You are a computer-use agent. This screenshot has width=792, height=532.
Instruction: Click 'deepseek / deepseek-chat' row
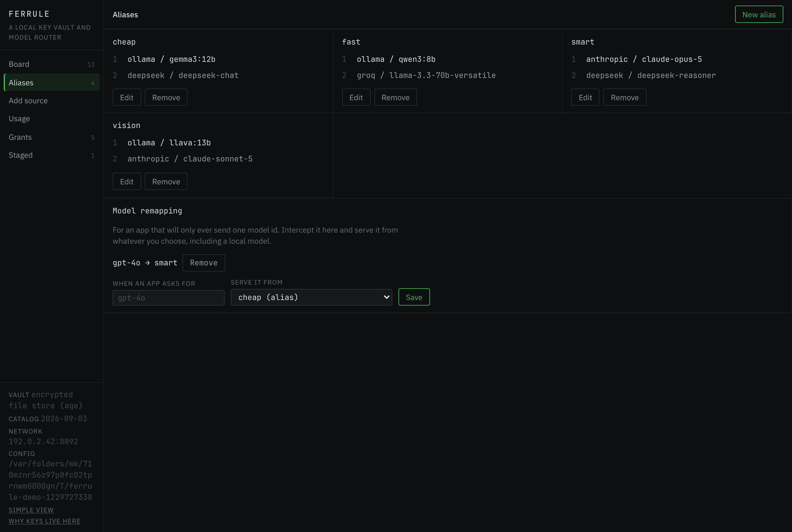pos(183,75)
